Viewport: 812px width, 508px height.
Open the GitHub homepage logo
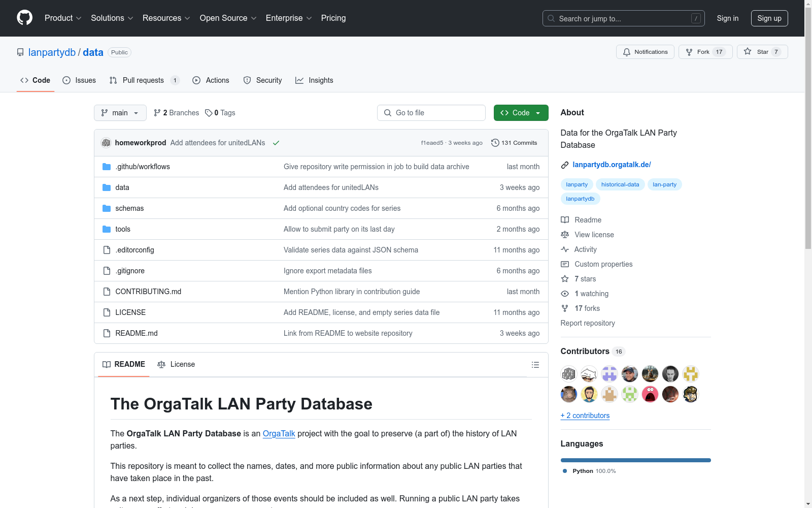point(24,18)
